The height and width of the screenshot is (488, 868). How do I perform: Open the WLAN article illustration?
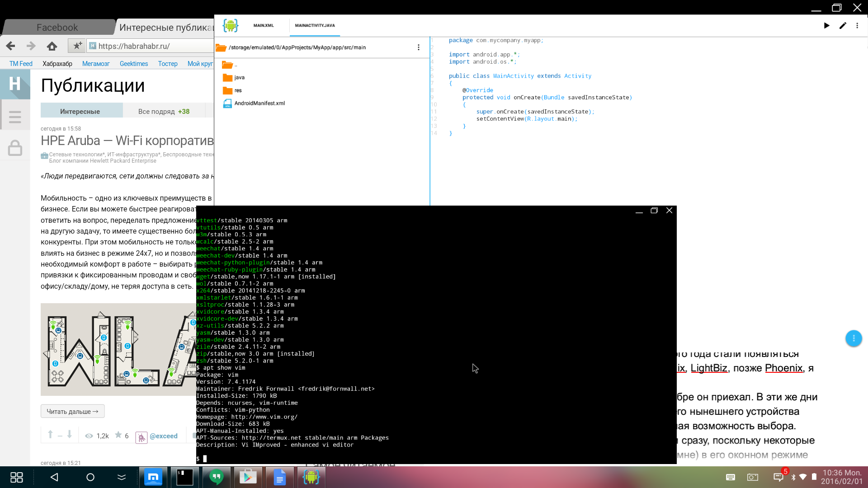(x=118, y=349)
